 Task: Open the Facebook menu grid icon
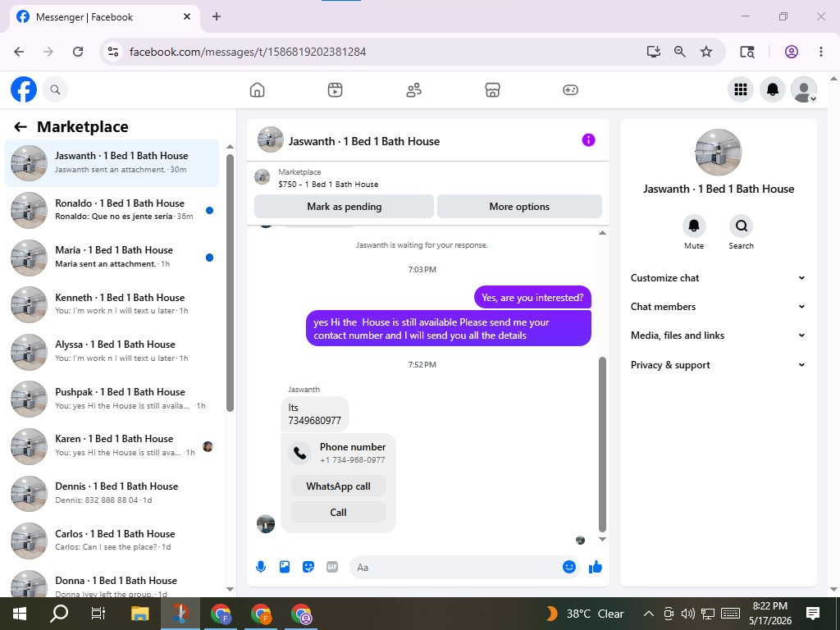click(x=741, y=89)
